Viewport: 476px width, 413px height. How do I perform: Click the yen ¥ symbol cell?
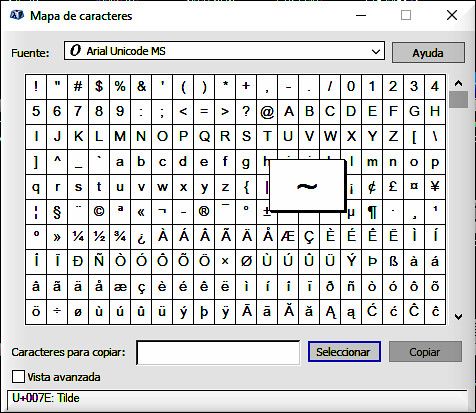435,187
